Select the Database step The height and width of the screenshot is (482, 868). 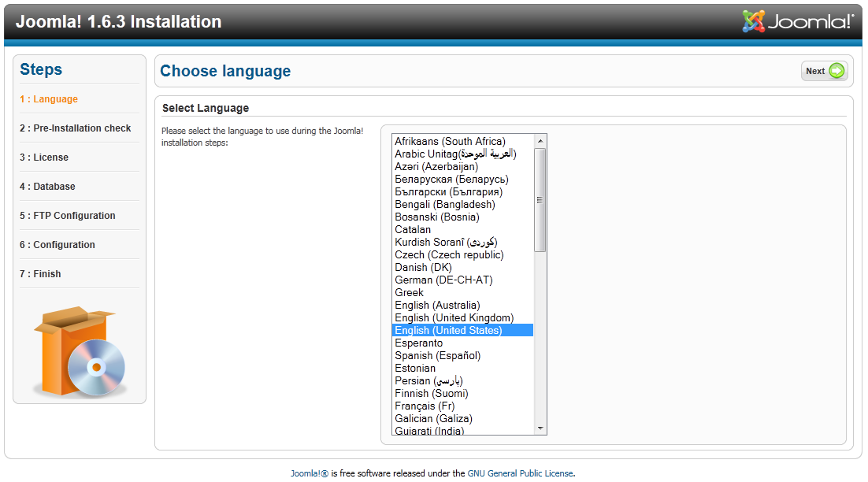click(48, 187)
